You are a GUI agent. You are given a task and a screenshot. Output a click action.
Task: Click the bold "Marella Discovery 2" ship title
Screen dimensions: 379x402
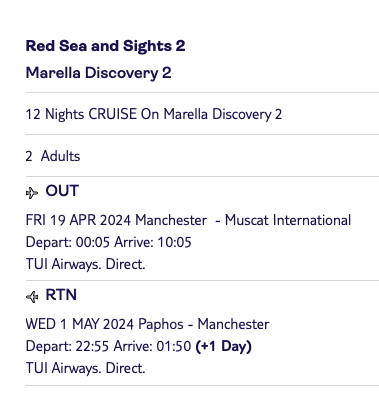99,73
